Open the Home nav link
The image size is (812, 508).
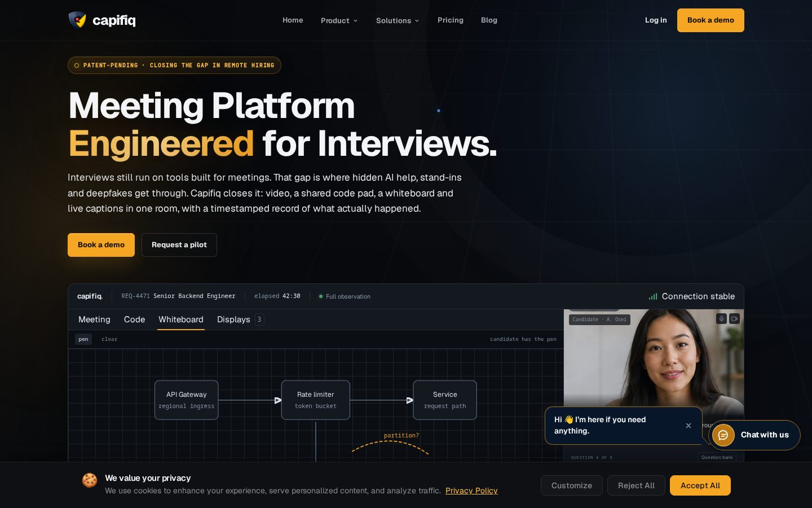point(293,20)
